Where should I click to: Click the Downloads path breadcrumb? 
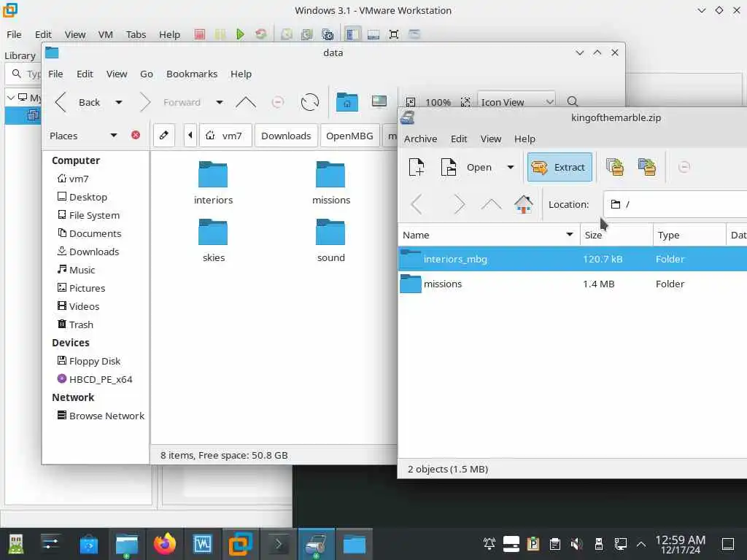[286, 136]
